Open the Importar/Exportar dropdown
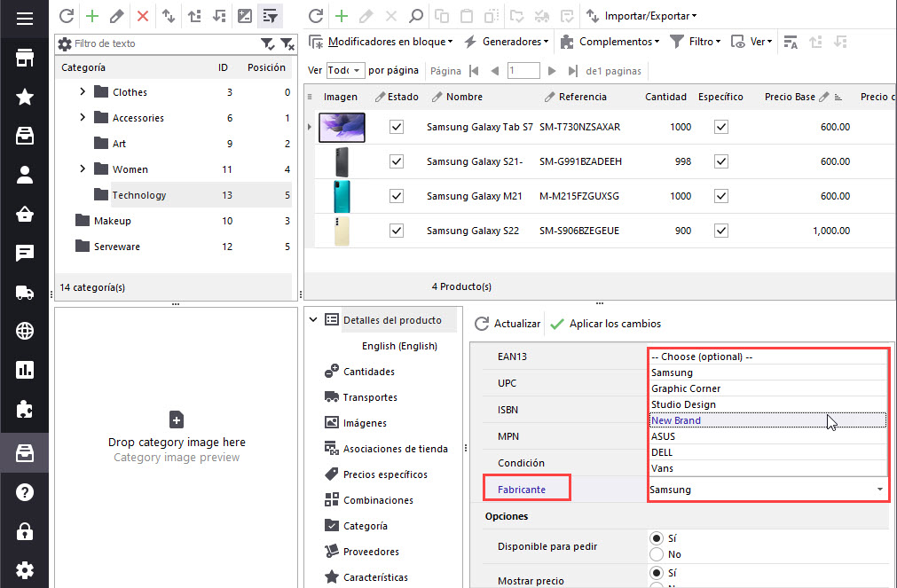The width and height of the screenshot is (897, 588). tap(641, 16)
